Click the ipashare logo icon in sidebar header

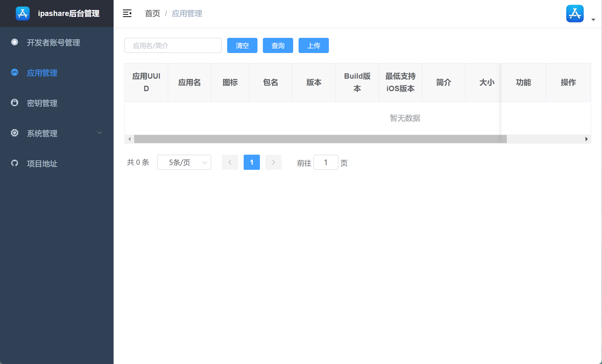click(23, 14)
